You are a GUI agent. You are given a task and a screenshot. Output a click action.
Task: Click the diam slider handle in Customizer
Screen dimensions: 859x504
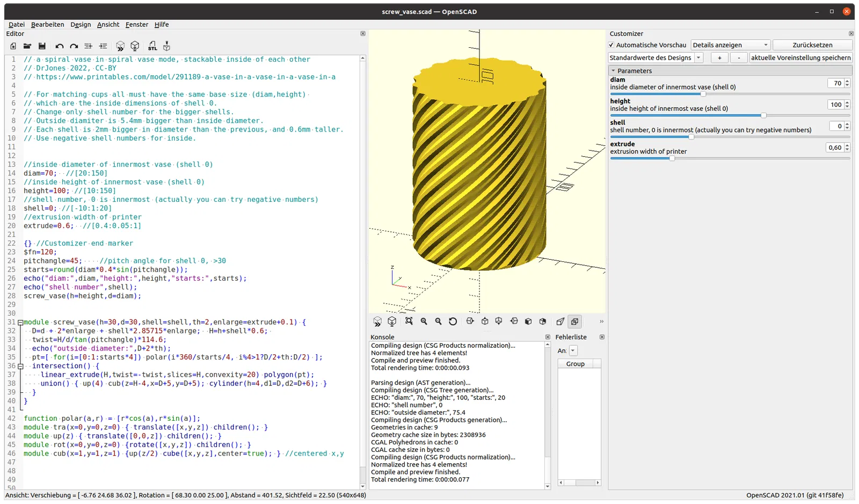(x=703, y=94)
